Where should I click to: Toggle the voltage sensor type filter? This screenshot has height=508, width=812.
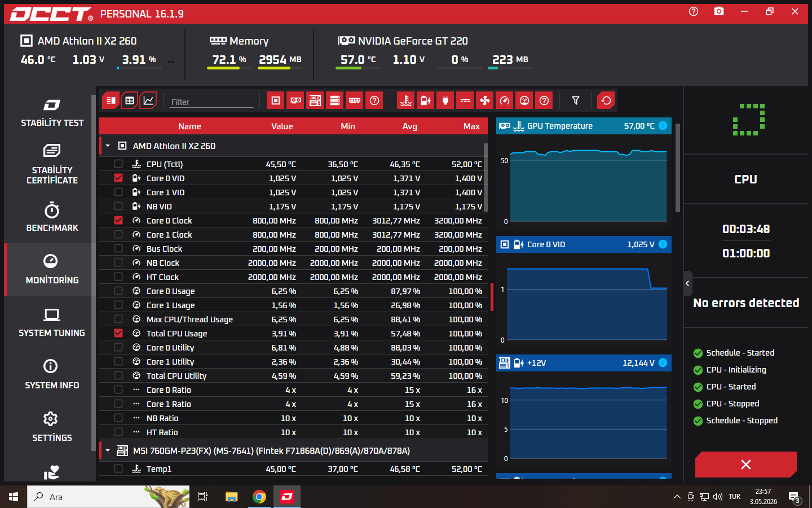(426, 100)
